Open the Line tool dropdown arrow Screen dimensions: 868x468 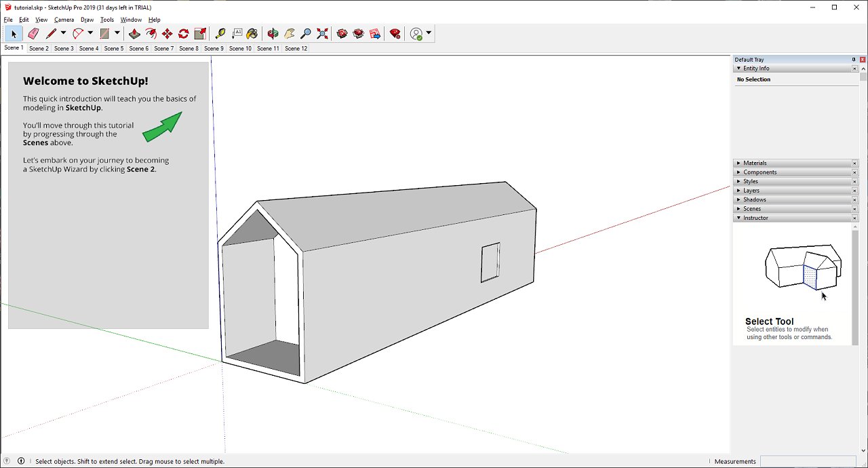tap(63, 33)
